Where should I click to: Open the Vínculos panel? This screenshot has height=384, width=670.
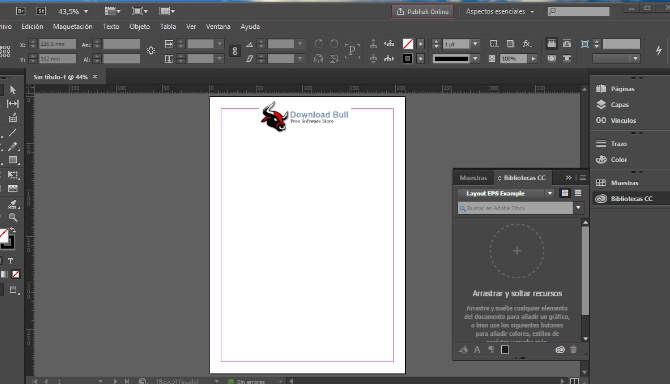(x=616, y=120)
